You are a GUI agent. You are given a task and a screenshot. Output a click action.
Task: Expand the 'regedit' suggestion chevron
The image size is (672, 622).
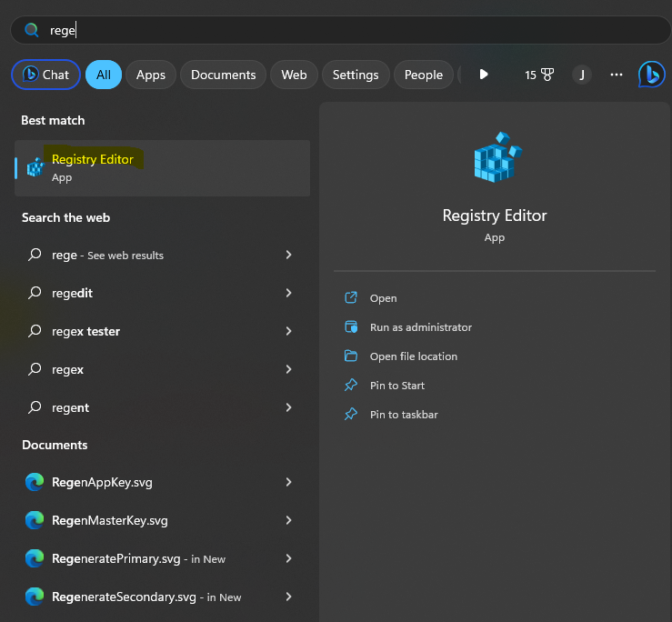[289, 293]
